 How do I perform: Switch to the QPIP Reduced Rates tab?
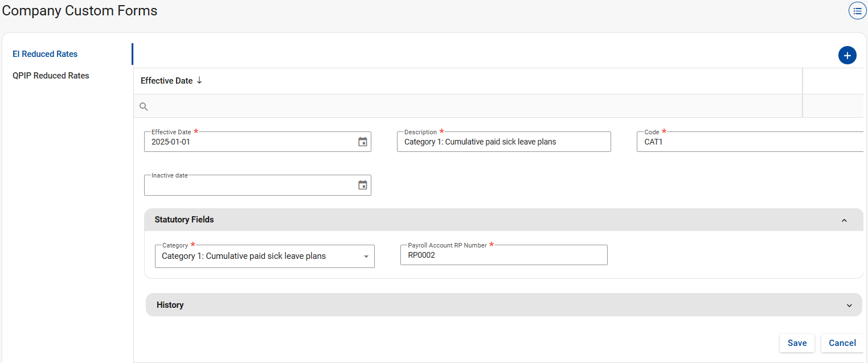51,76
